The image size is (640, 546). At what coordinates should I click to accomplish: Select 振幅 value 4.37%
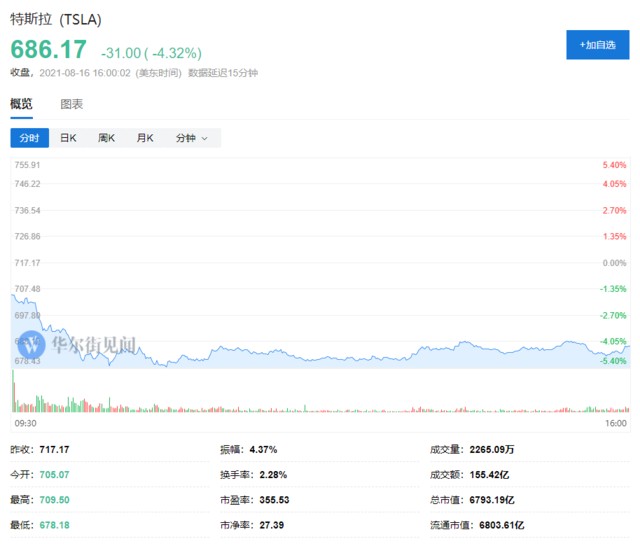tap(263, 449)
